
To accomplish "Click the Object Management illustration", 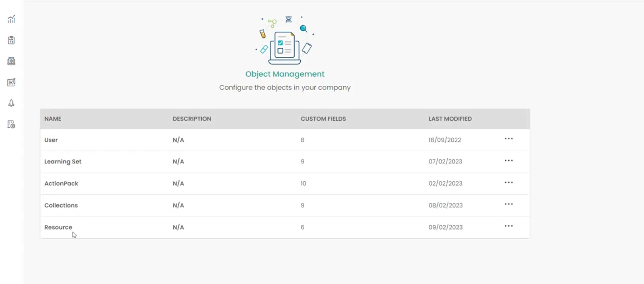I will tap(285, 41).
